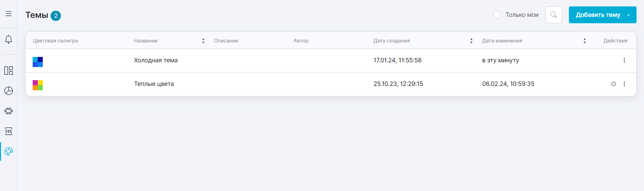Sort by Название column arrows
Viewport: 644px width, 191px height.
click(x=203, y=41)
